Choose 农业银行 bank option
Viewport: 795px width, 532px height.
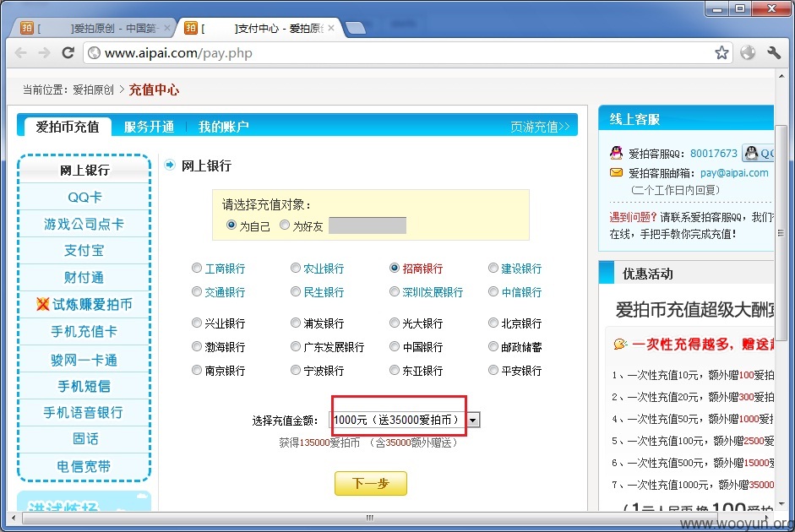(296, 268)
